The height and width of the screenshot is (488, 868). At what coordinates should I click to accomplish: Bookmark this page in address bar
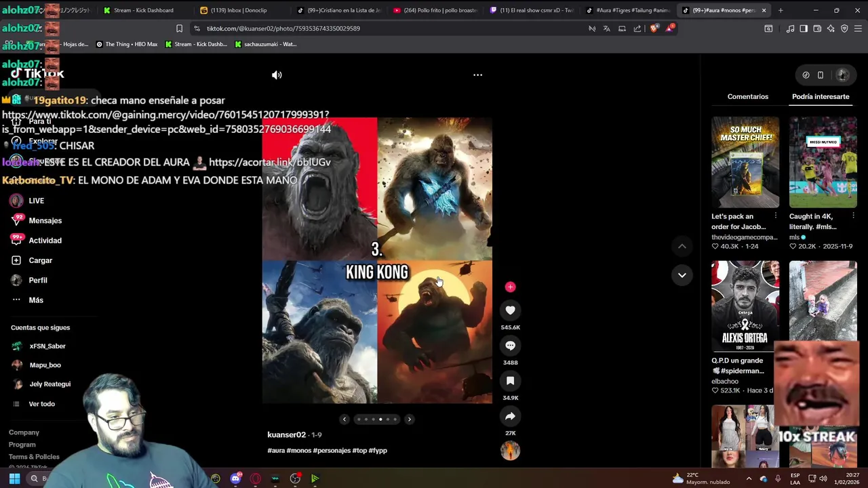[x=179, y=28]
